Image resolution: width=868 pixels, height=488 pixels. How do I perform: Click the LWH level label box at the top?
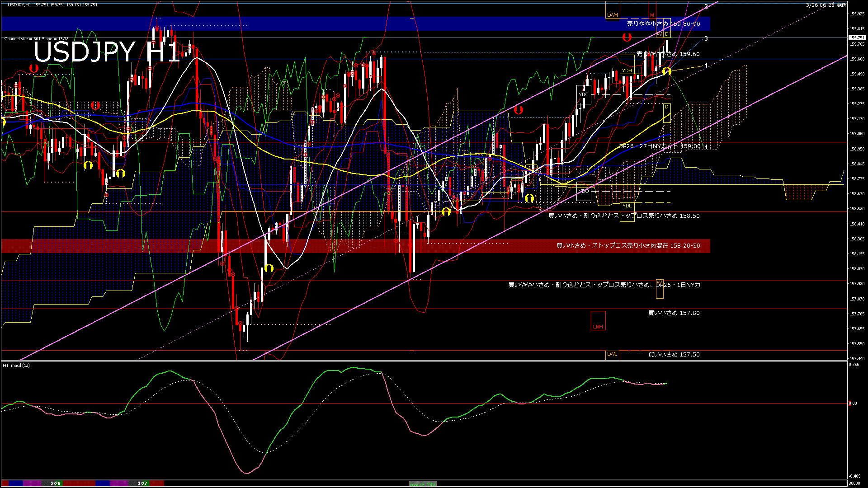pos(613,15)
